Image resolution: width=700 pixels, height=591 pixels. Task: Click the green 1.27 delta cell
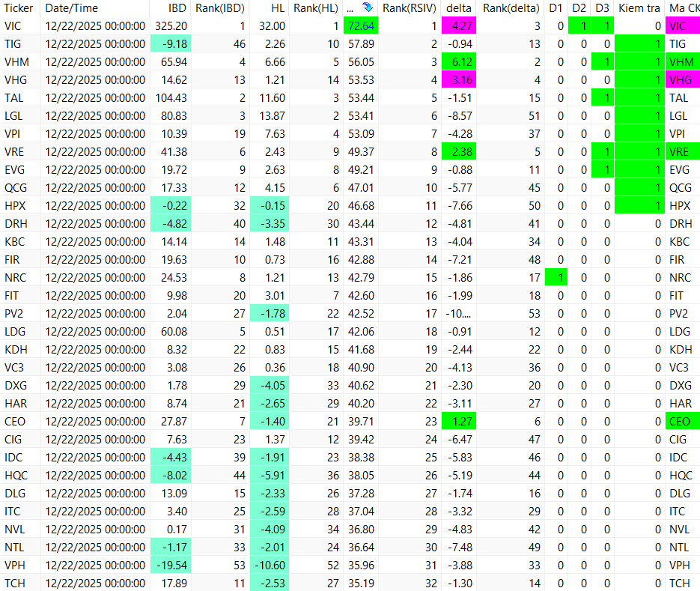point(459,421)
